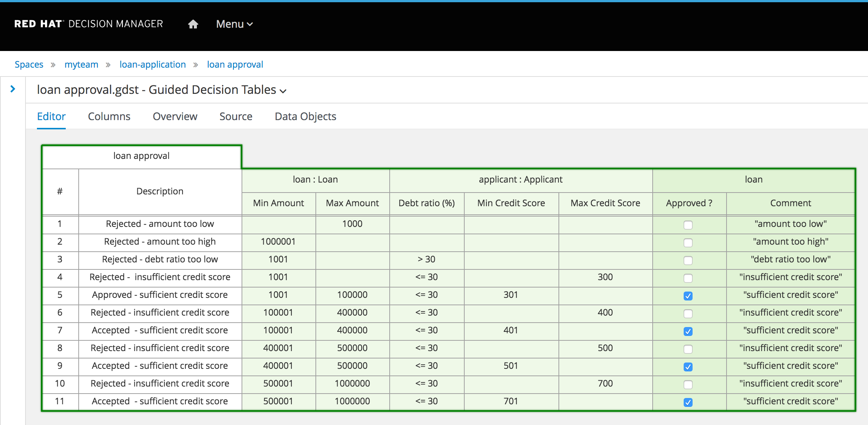The image size is (868, 425).
Task: Open the Overview tab
Action: click(175, 116)
